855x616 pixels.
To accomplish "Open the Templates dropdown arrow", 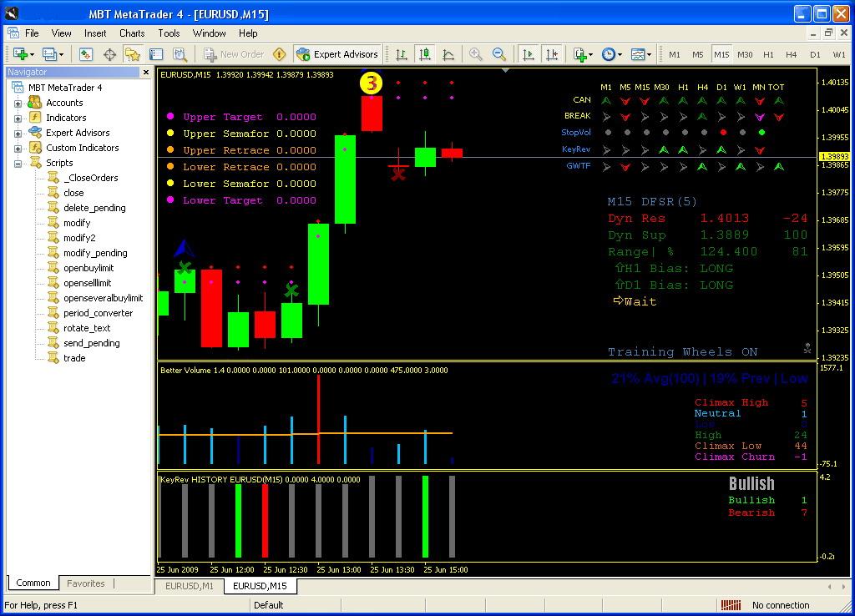I will coord(649,54).
